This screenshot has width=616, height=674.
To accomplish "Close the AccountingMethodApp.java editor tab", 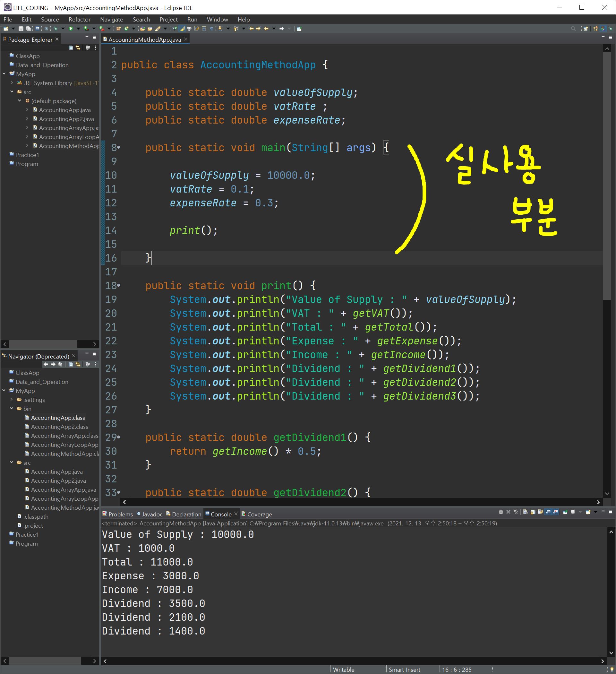I will (x=186, y=39).
